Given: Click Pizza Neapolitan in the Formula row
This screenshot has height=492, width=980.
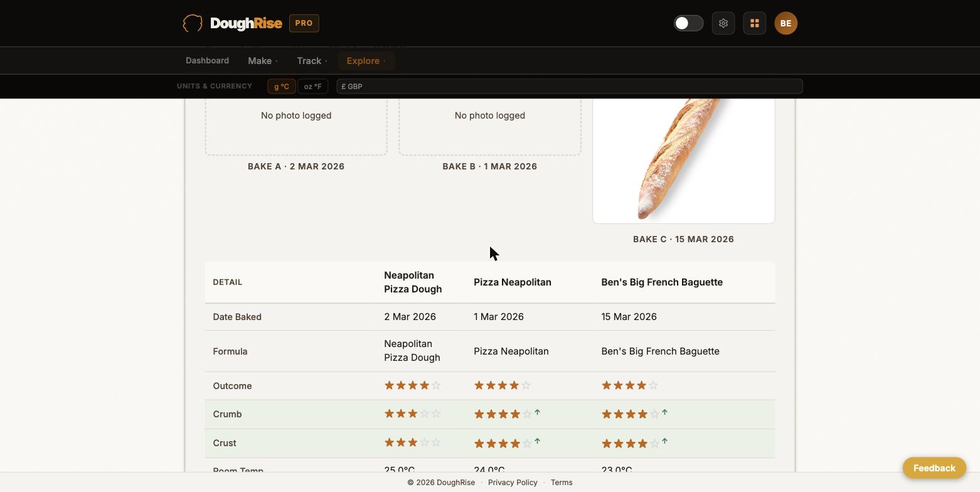Looking at the screenshot, I should point(511,351).
